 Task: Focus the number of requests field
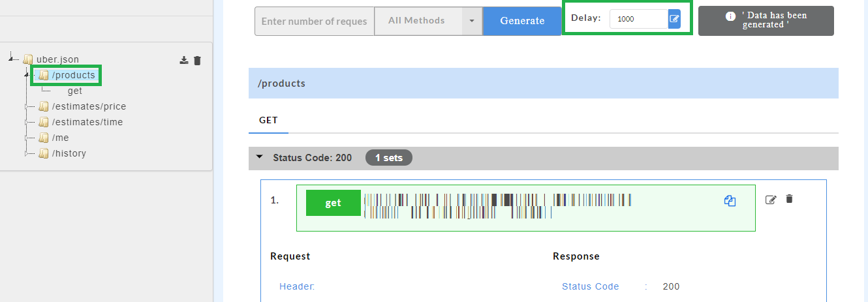pos(314,21)
